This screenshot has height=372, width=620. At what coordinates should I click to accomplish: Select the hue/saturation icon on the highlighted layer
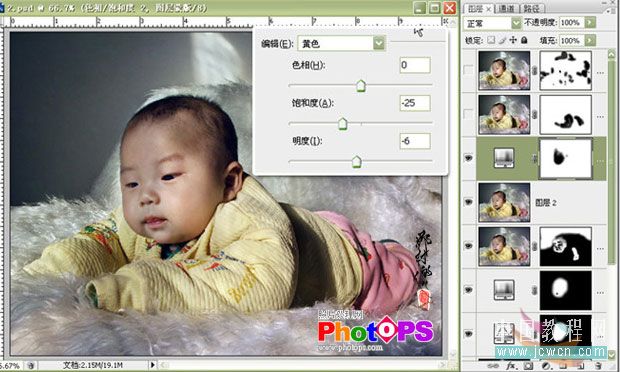(x=504, y=158)
